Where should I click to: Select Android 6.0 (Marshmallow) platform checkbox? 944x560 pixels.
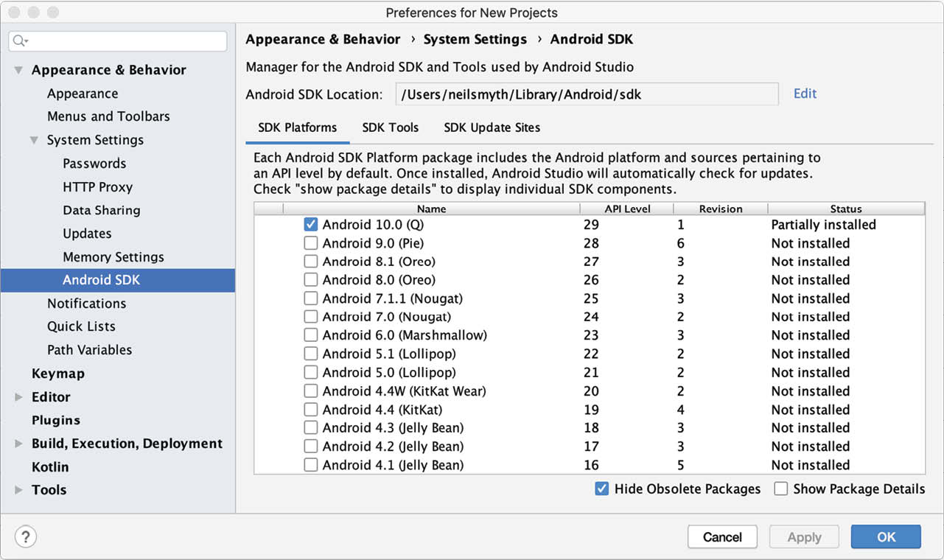[x=311, y=335]
